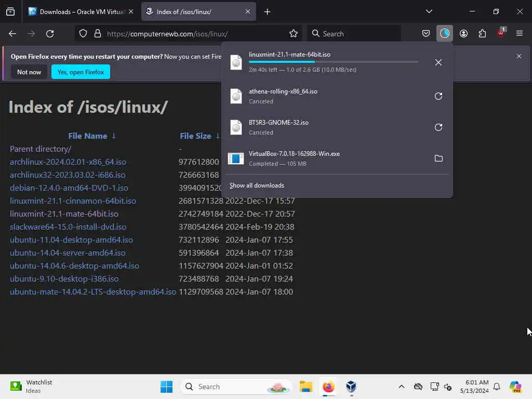Open VirtualBox from the taskbar
This screenshot has height=399, width=532.
351,387
